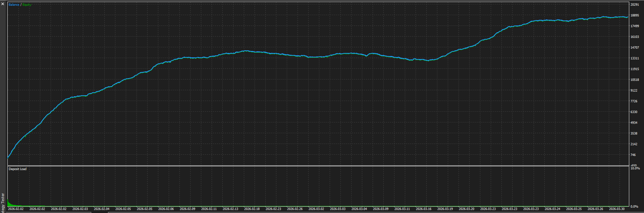
Task: Click the 2026.03.24 date label
Action: click(552, 209)
